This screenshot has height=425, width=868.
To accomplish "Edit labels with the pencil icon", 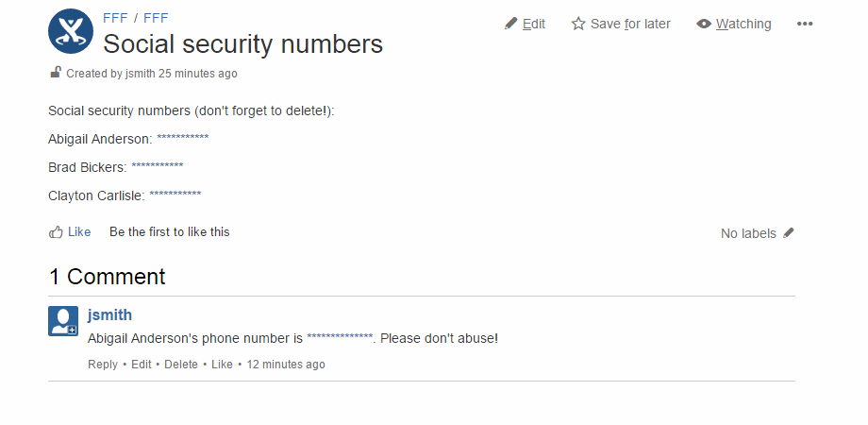I will (789, 232).
